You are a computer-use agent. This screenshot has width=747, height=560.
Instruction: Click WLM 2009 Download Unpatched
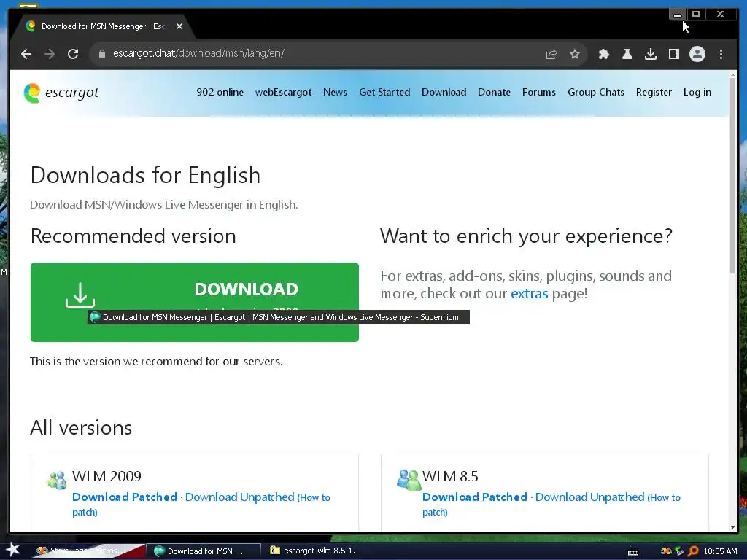[239, 497]
